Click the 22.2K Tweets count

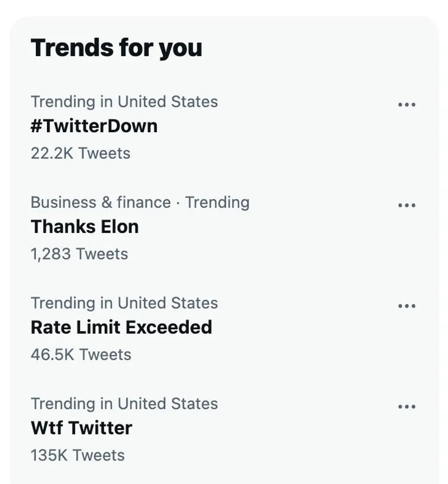point(81,153)
